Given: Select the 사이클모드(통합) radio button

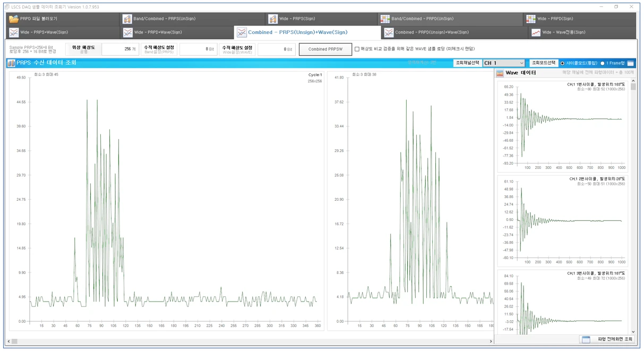Looking at the screenshot, I should [562, 63].
